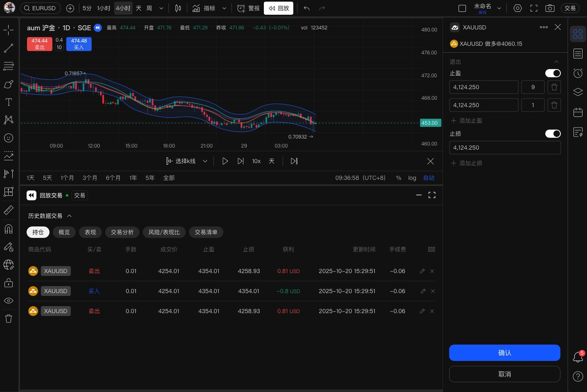Open the table column settings icon
The width and height of the screenshot is (587, 392).
pos(432,249)
